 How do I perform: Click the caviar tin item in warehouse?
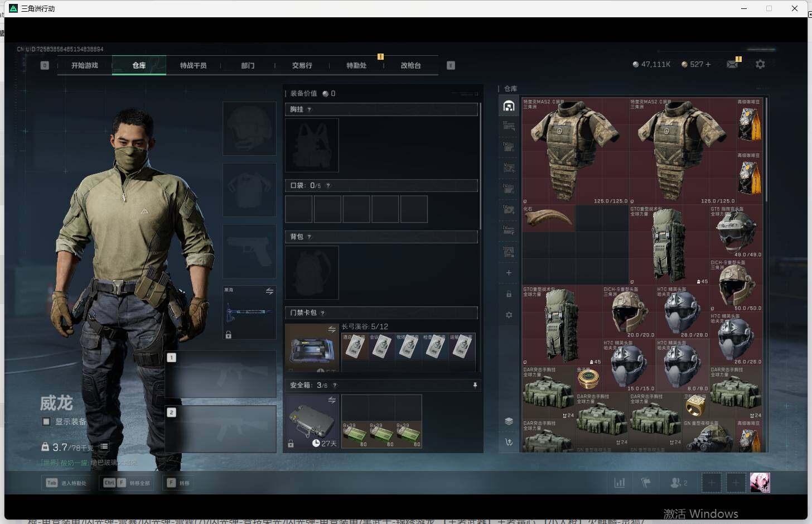(x=588, y=379)
